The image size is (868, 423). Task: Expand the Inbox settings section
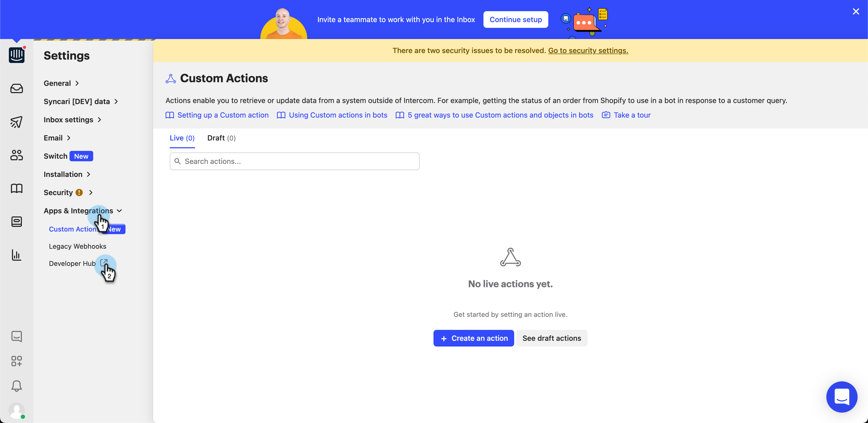[72, 120]
